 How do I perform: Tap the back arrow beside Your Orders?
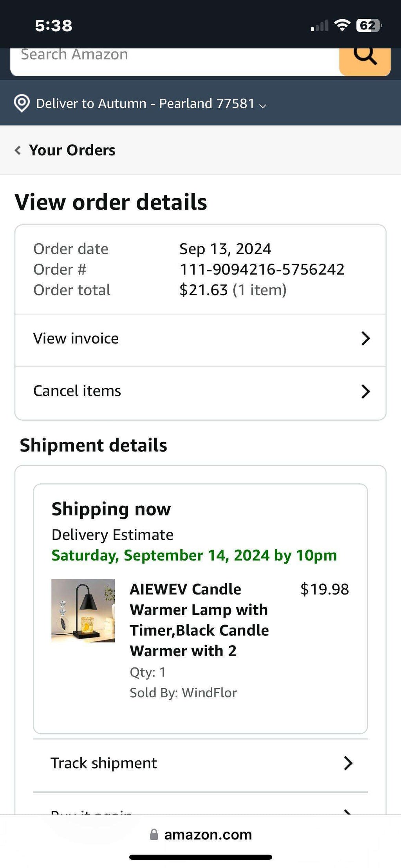[x=18, y=150]
